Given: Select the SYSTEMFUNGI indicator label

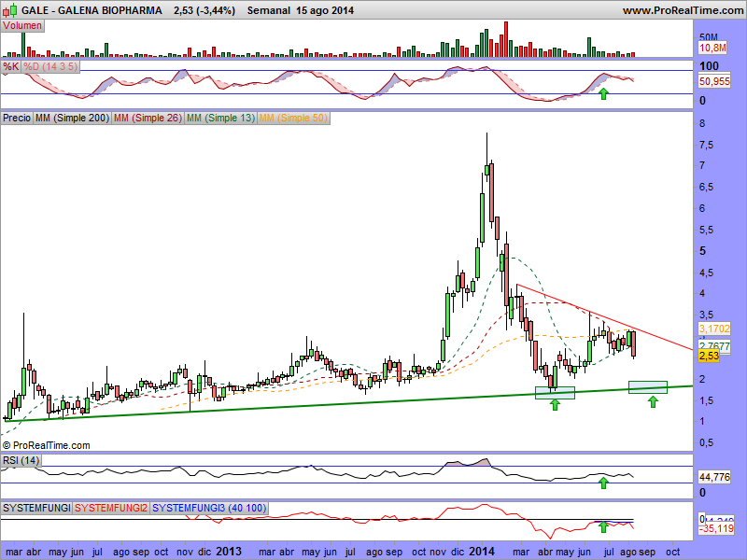Looking at the screenshot, I should 36,508.
